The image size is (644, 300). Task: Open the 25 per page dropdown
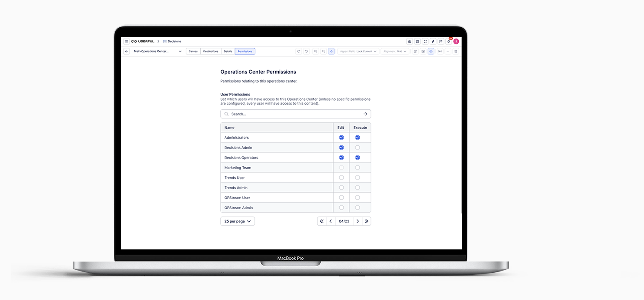point(238,221)
